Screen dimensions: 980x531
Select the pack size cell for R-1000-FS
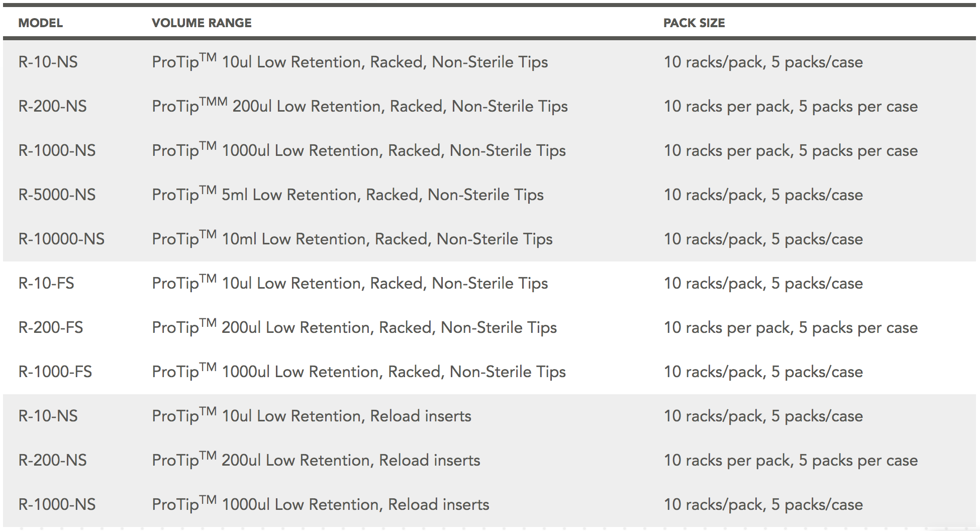click(x=763, y=372)
